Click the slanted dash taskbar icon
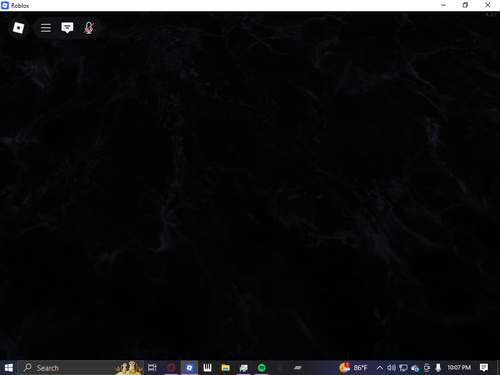Viewport: 500px width, 375px height. [x=298, y=368]
